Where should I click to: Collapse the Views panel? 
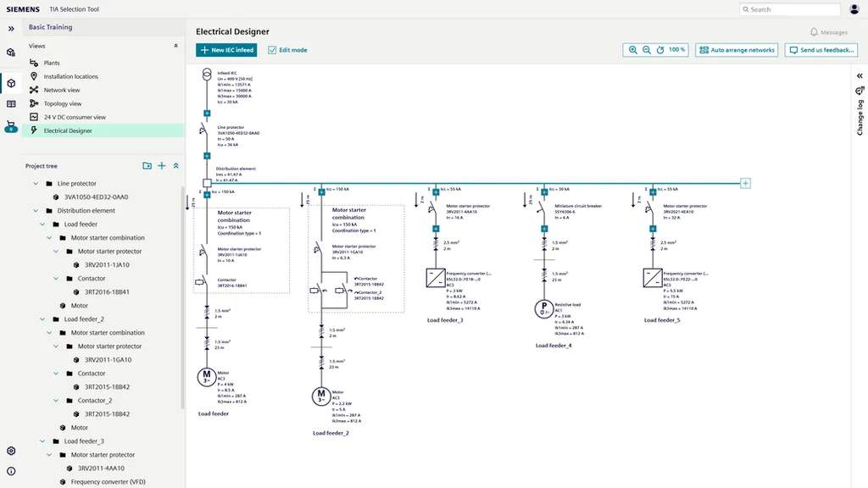[x=175, y=46]
